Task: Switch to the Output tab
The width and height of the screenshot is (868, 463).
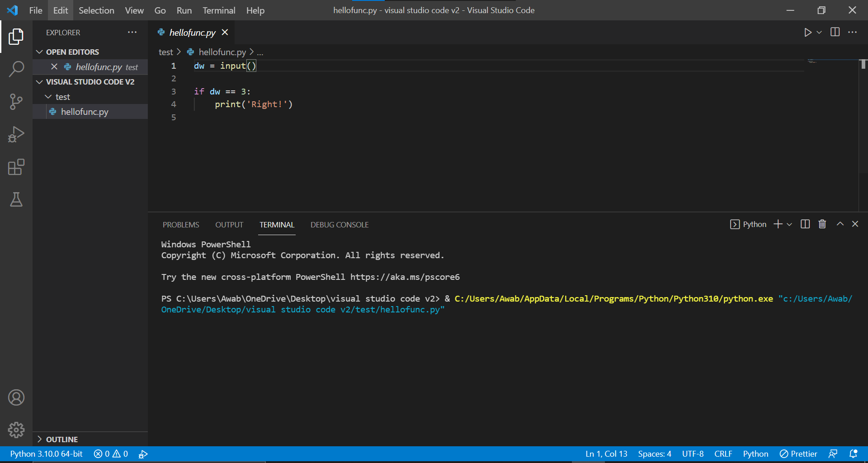Action: 229,225
